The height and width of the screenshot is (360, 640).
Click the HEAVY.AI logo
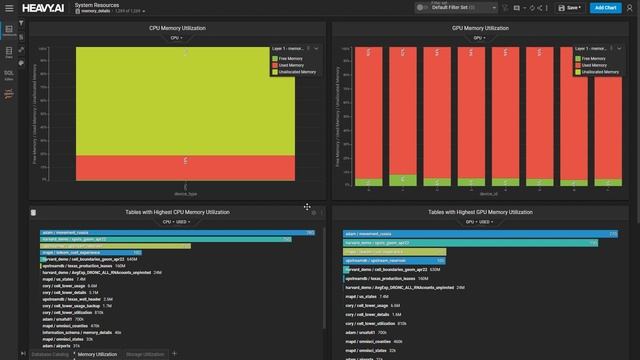pos(43,8)
